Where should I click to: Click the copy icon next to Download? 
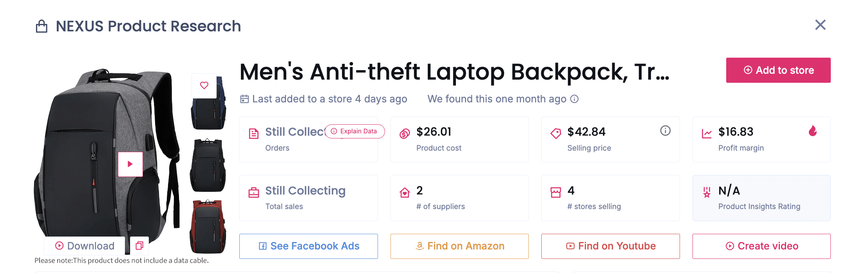point(139,246)
